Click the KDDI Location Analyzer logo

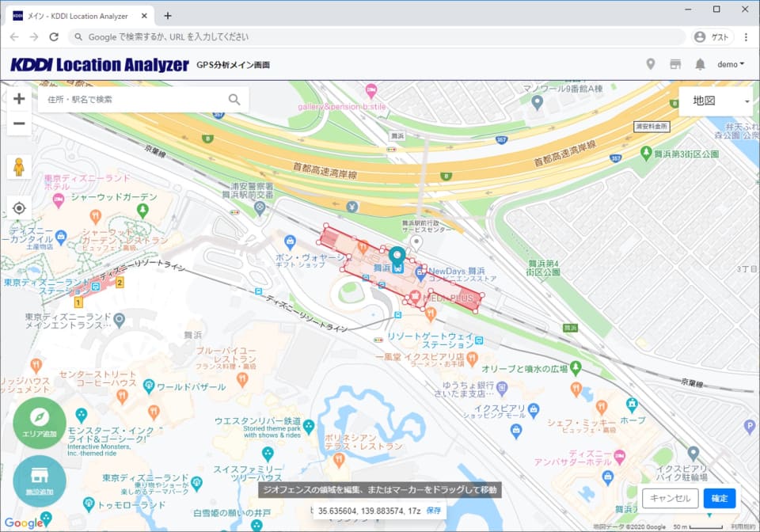100,64
